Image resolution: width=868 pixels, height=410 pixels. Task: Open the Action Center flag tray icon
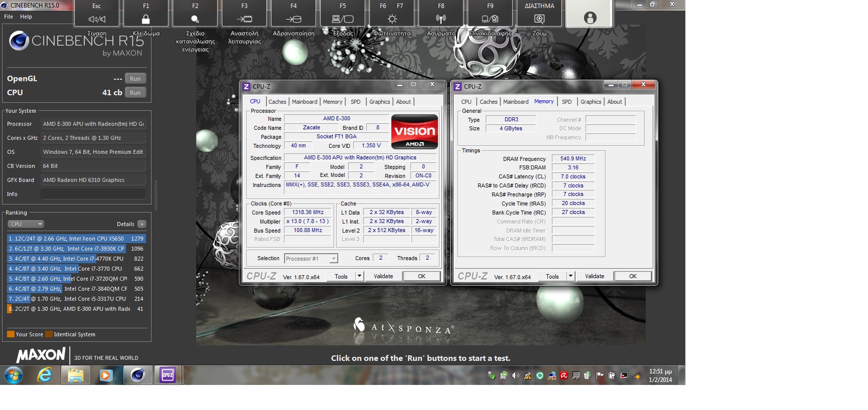click(600, 375)
